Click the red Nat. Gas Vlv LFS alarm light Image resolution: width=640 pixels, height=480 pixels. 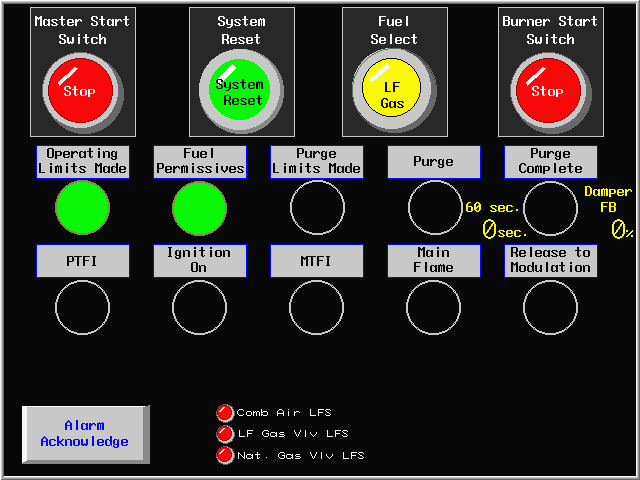pos(225,455)
